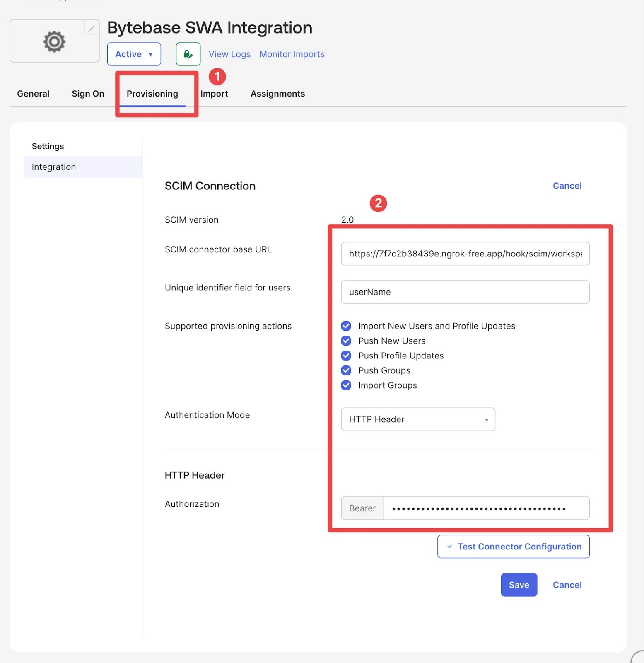Focus the SCIM connector base URL field

pos(465,254)
